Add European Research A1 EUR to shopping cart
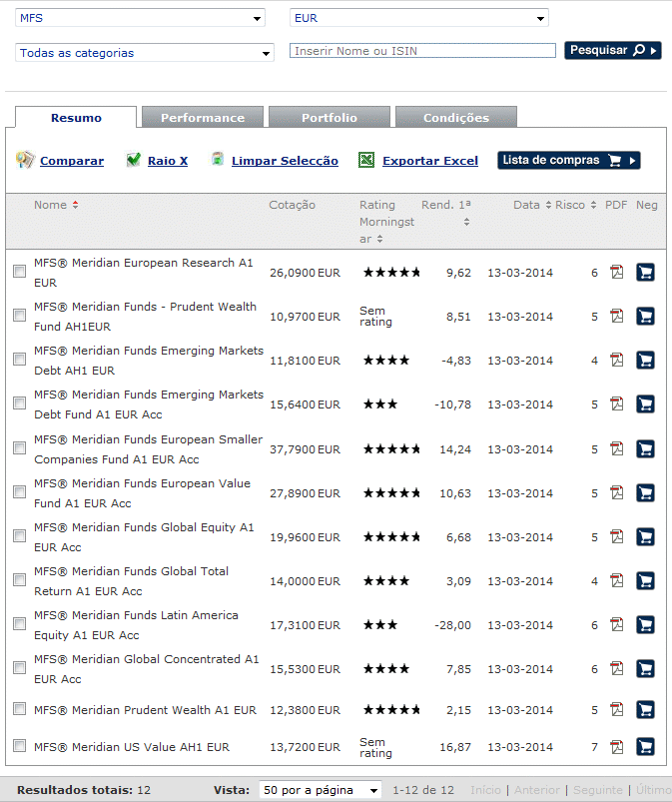Screen dimensions: 672x802 coord(645,272)
